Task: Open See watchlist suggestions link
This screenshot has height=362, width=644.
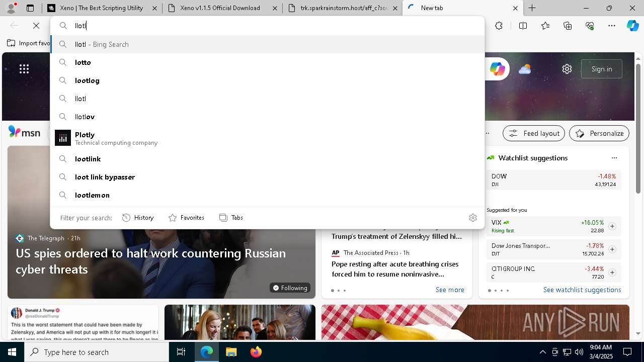Action: click(x=582, y=290)
